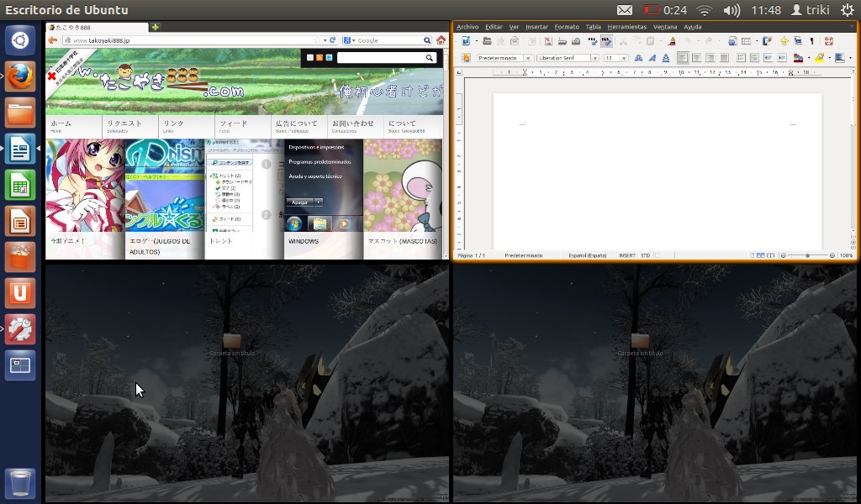Viewport: 861px width, 504px height.
Task: Open the Formato menu in Writer
Action: 567,27
